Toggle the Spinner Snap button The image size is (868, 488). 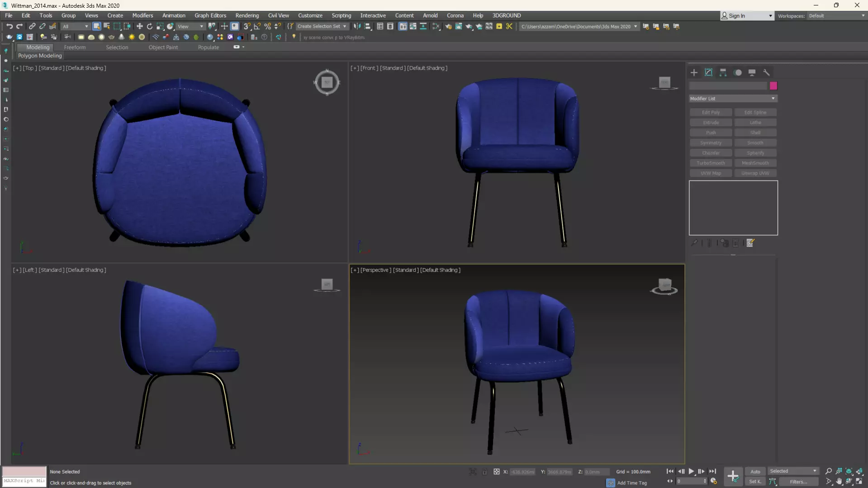click(x=278, y=26)
